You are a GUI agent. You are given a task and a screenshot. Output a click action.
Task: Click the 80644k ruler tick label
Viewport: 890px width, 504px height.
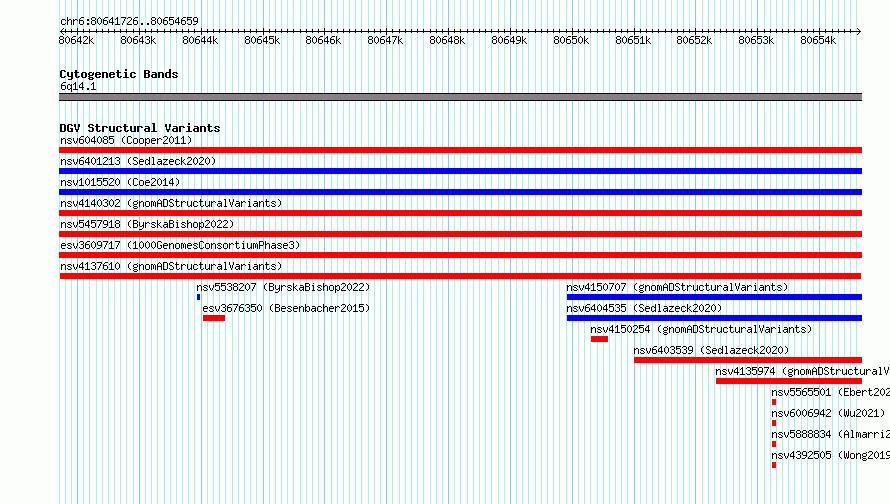point(200,40)
